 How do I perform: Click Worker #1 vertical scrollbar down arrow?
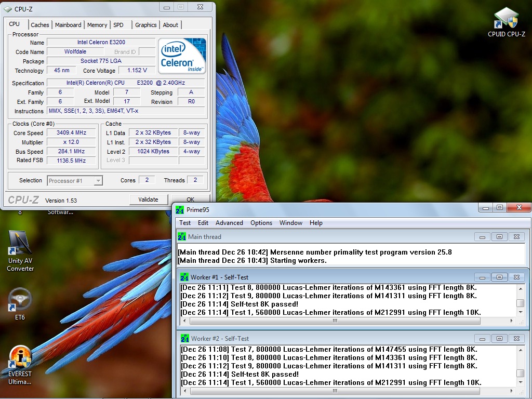pos(521,312)
